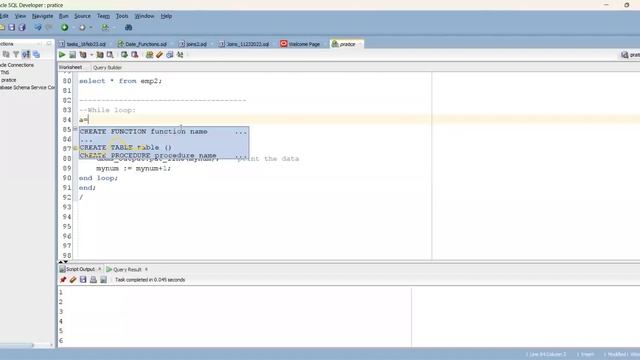The image size is (640, 360).
Task: Select the Script Output tab
Action: [x=77, y=269]
